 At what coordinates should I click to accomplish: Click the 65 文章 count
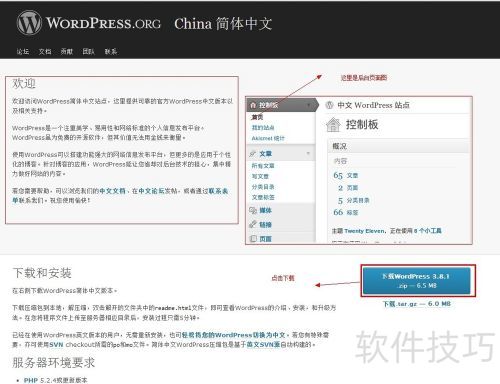[345, 175]
